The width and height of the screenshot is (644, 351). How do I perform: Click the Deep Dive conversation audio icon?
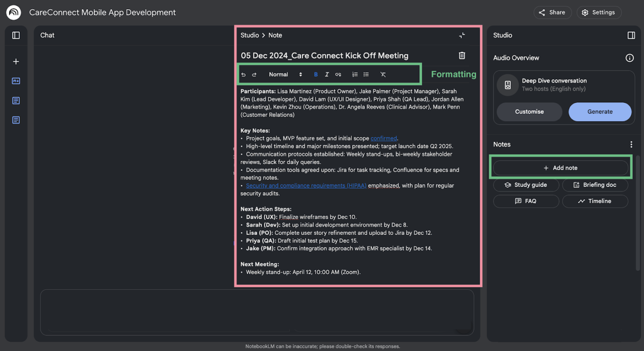click(x=508, y=85)
